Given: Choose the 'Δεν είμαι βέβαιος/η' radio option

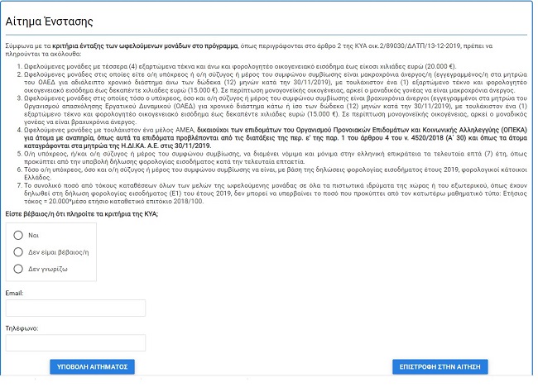Looking at the screenshot, I should [x=18, y=251].
